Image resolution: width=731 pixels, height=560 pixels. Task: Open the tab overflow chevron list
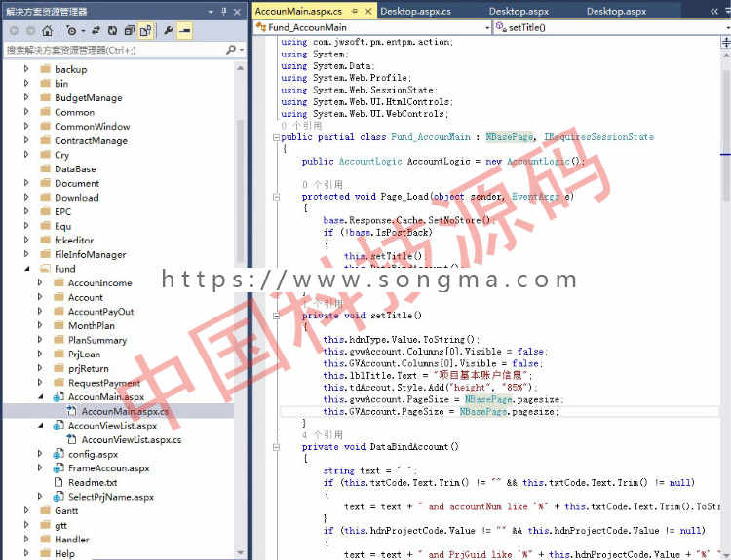click(x=714, y=11)
